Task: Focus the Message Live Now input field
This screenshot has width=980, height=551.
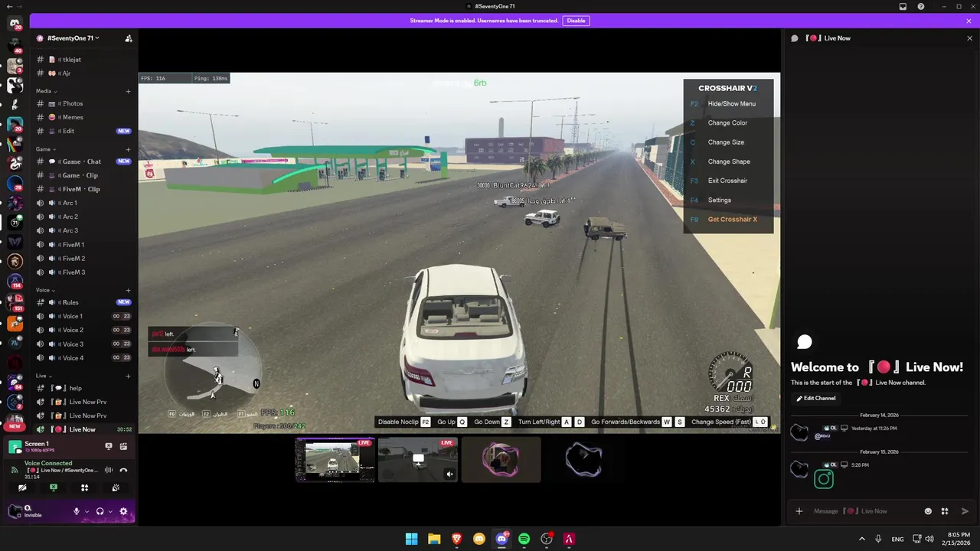Action: [865, 511]
